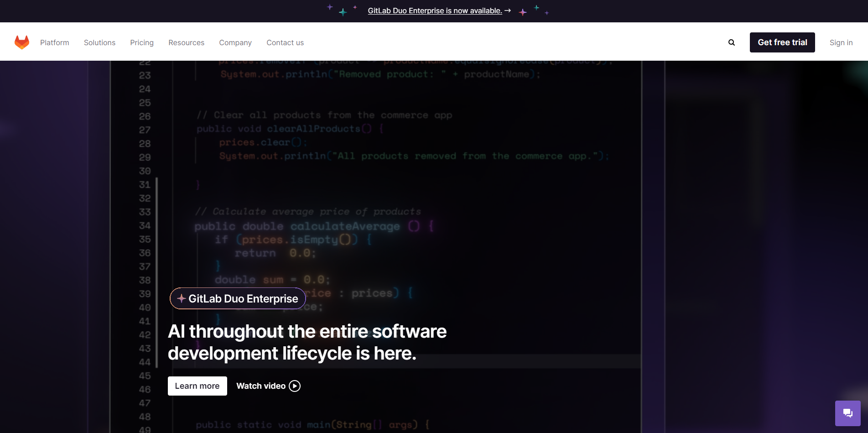
Task: Open the search magnifying glass
Action: (x=732, y=42)
